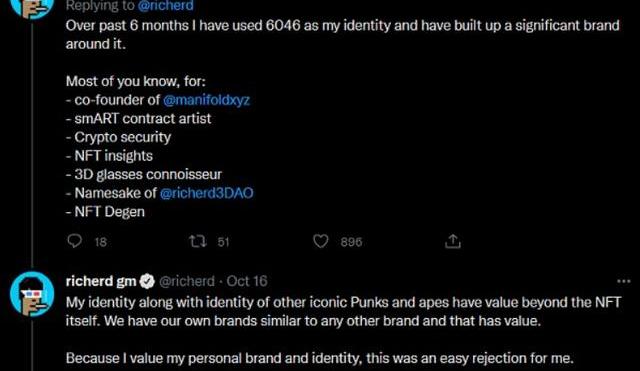Open the Oct 16 timestamp link
640x371 pixels.
pyautogui.click(x=247, y=281)
